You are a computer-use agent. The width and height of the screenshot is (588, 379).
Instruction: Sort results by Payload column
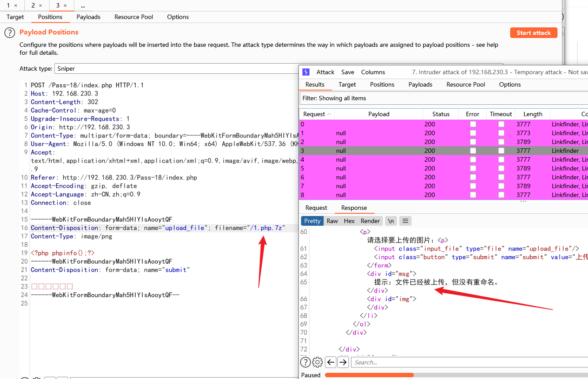(379, 114)
